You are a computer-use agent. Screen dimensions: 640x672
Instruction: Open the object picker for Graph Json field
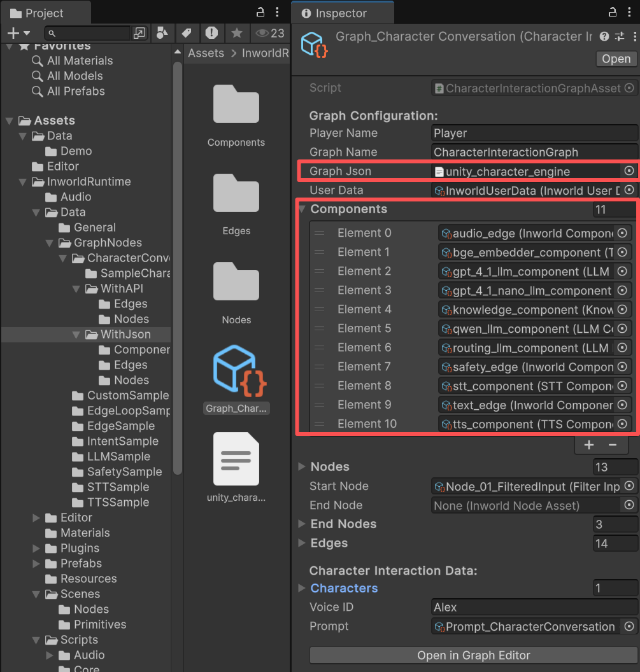629,171
